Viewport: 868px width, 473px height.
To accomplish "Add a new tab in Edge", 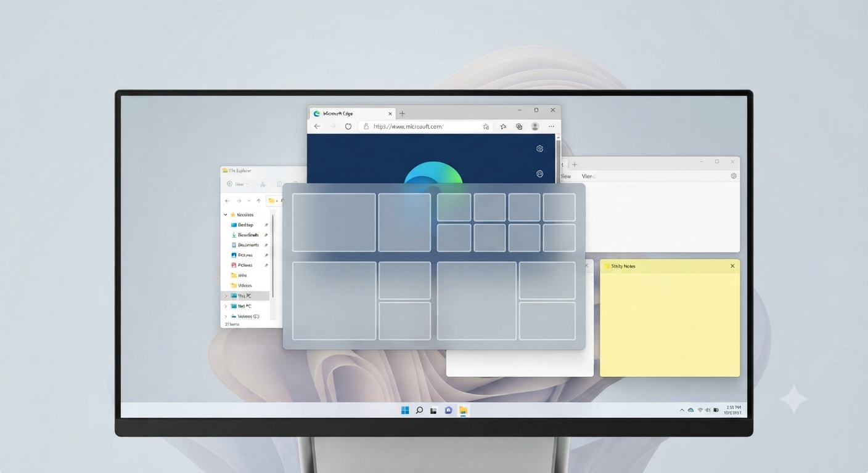I will (x=402, y=113).
